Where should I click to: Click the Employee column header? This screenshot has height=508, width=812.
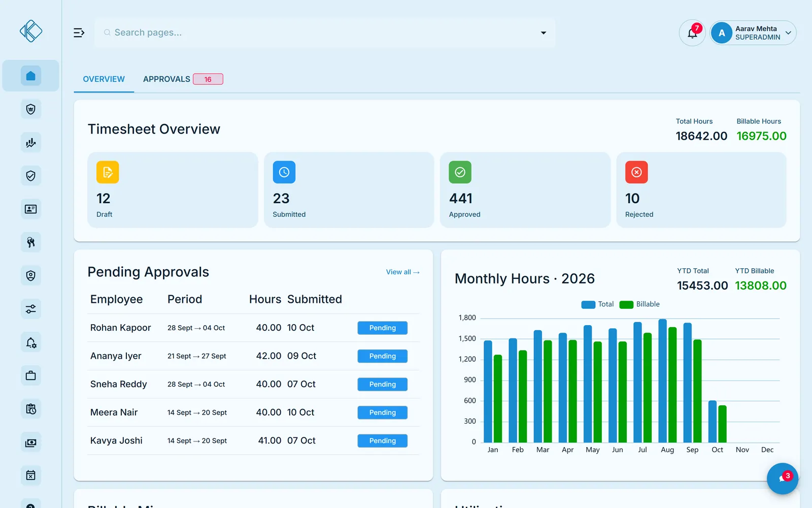pyautogui.click(x=117, y=299)
